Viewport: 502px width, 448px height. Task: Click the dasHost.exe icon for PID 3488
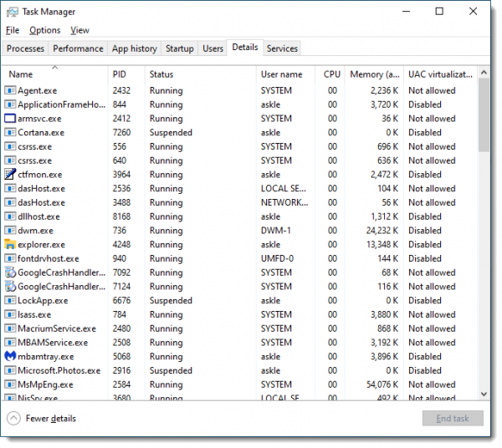[10, 202]
